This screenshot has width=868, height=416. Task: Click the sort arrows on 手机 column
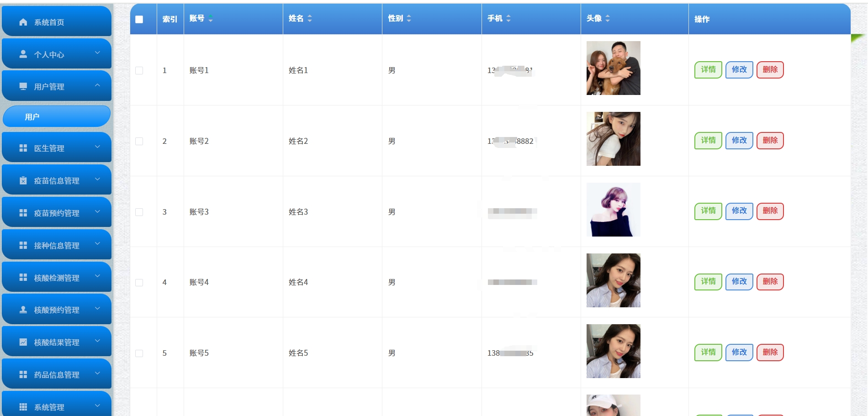tap(508, 18)
